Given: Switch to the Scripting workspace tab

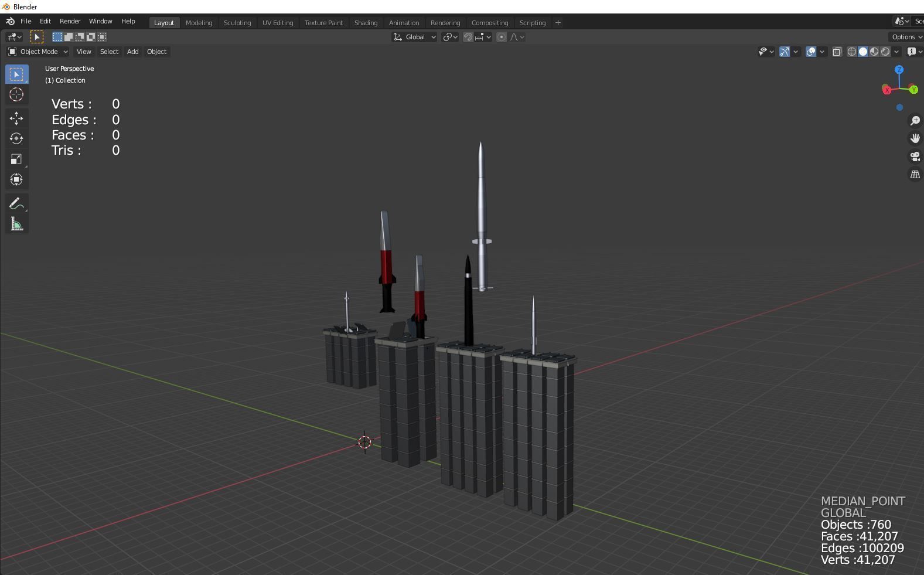Looking at the screenshot, I should [533, 23].
